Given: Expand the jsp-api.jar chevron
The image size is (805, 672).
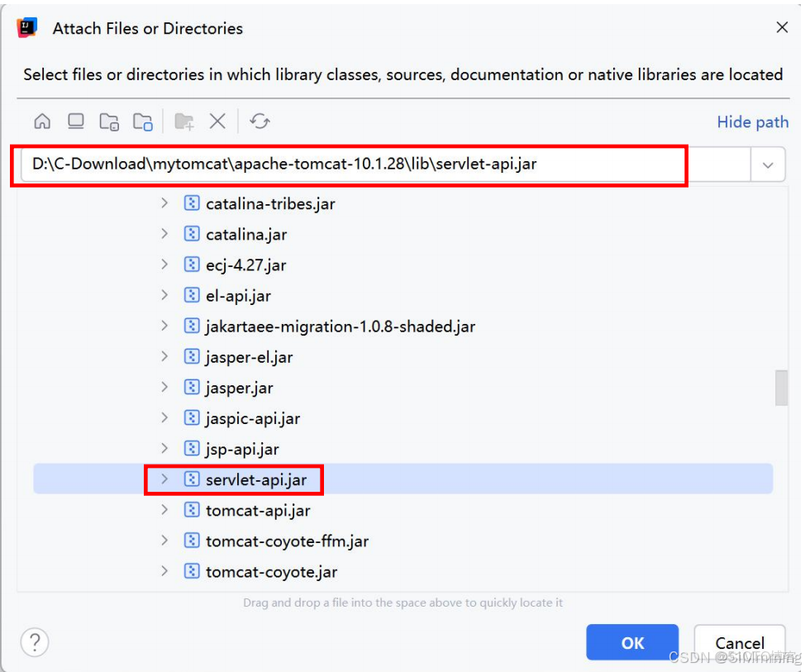Looking at the screenshot, I should click(164, 449).
